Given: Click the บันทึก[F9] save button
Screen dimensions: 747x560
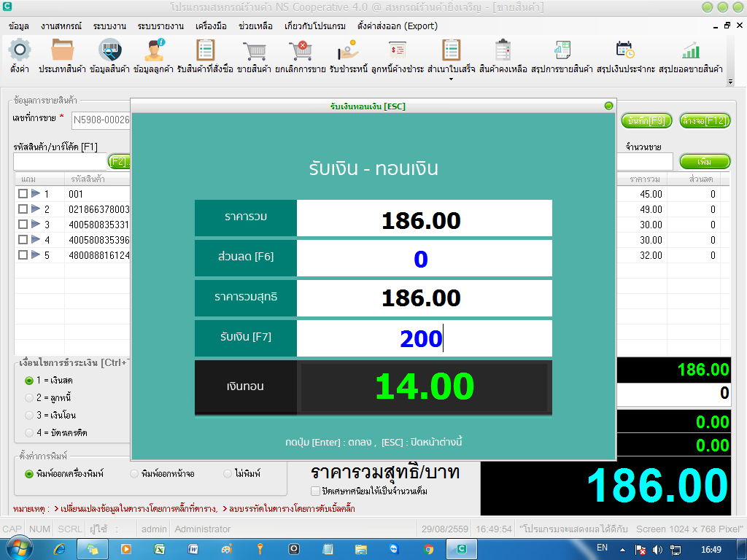Looking at the screenshot, I should click(646, 120).
